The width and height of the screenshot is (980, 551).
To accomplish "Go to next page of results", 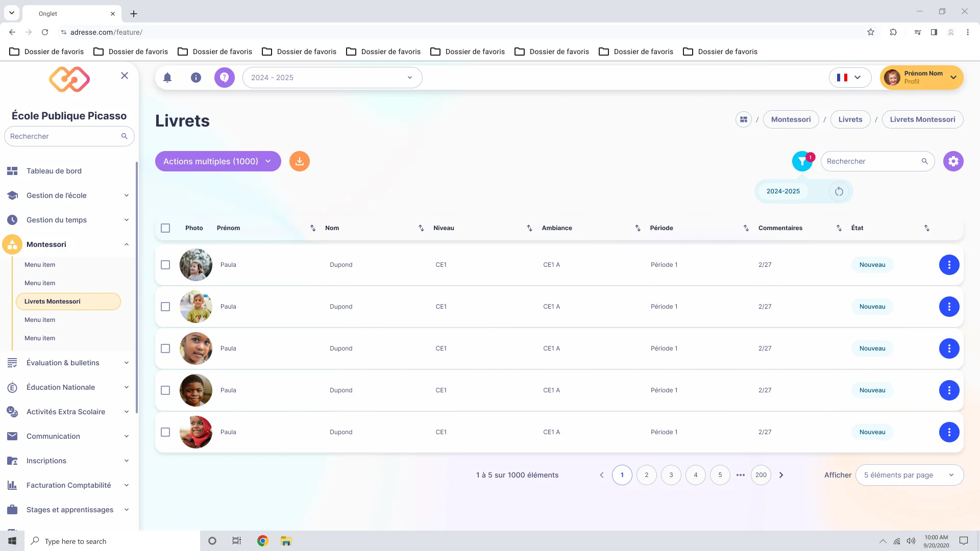I will pos(781,475).
